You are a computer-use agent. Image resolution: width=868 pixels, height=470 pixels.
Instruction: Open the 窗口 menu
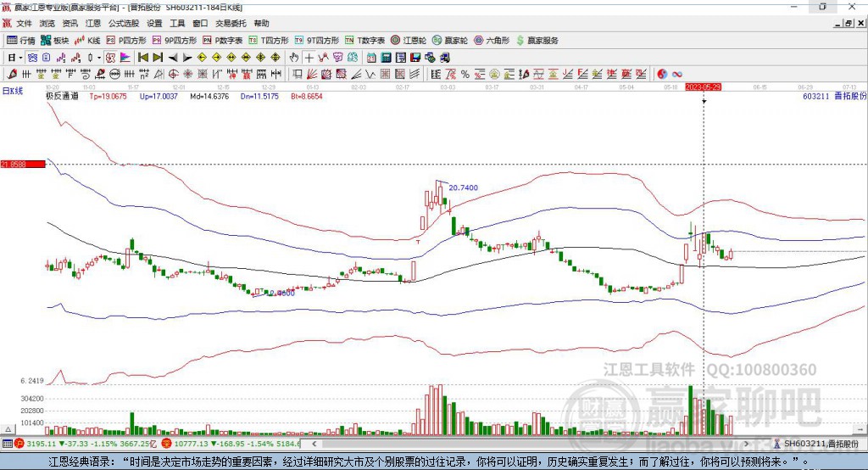coord(200,23)
